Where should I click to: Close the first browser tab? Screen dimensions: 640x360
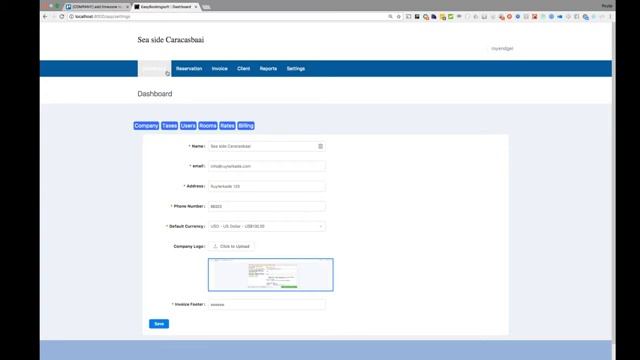click(x=127, y=7)
